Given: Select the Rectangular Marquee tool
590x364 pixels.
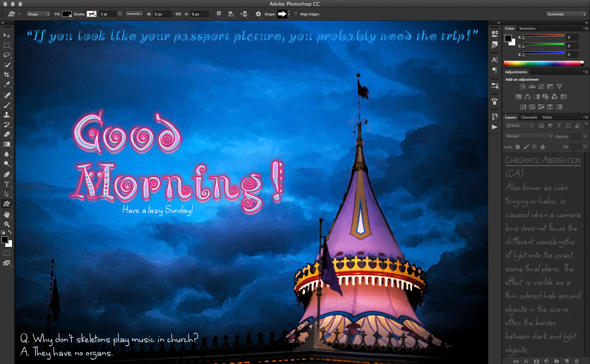Looking at the screenshot, I should coord(7,45).
